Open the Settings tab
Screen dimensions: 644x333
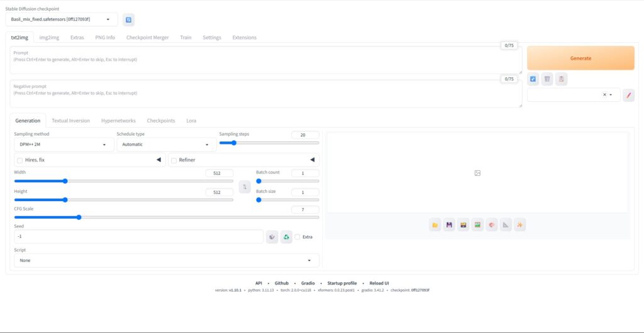[212, 37]
